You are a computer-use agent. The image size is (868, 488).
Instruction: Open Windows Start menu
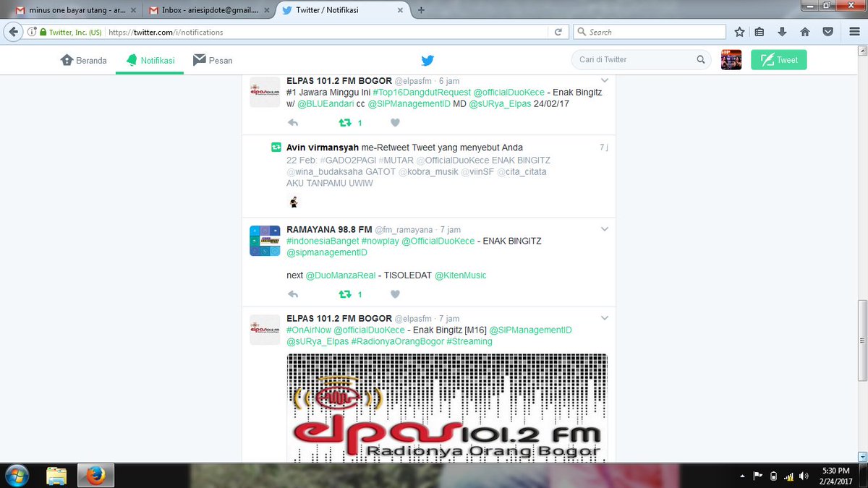[x=15, y=475]
